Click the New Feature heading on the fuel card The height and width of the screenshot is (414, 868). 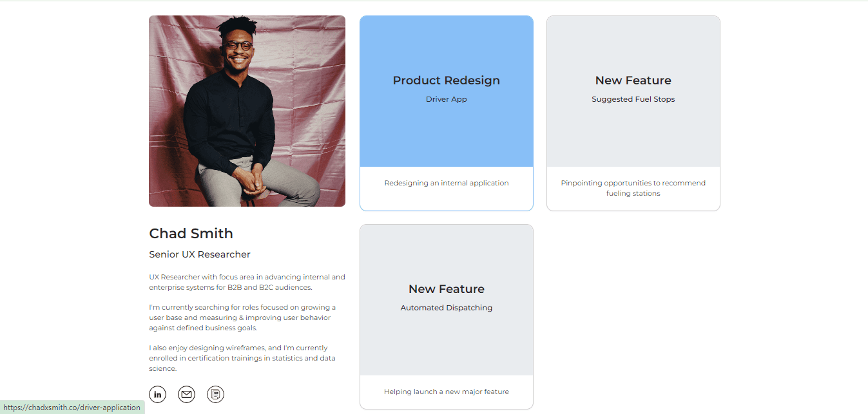[x=633, y=80]
